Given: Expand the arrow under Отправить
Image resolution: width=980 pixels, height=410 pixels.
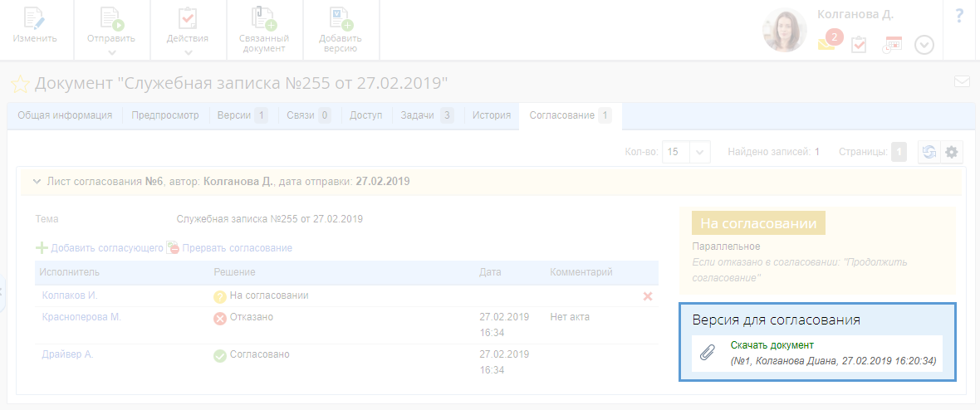Looking at the screenshot, I should click(111, 52).
